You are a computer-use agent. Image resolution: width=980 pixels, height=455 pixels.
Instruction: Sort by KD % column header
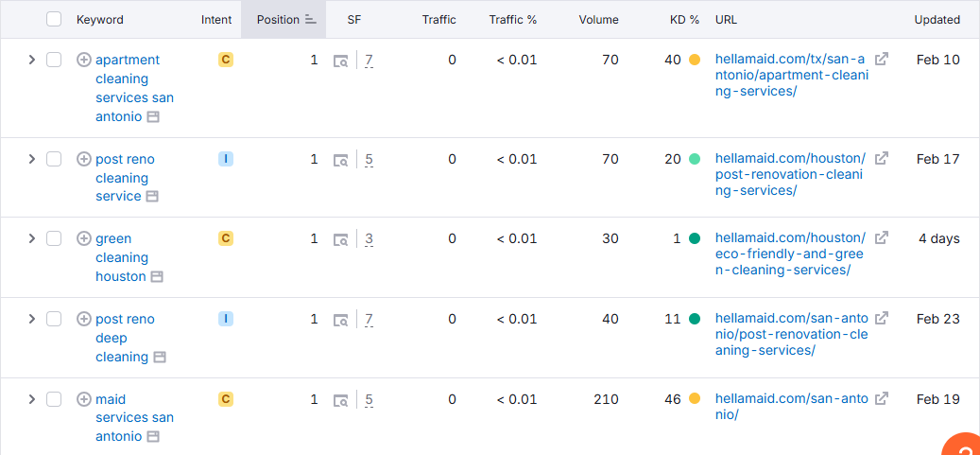pyautogui.click(x=684, y=20)
